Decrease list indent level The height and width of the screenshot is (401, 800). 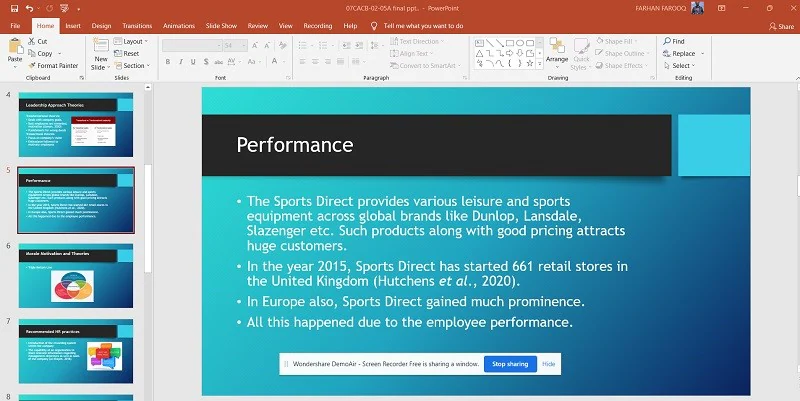click(x=346, y=46)
